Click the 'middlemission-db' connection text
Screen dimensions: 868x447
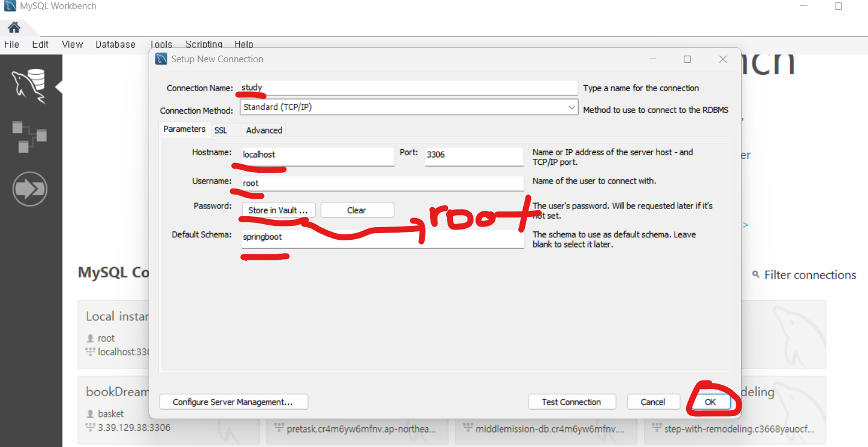point(550,429)
